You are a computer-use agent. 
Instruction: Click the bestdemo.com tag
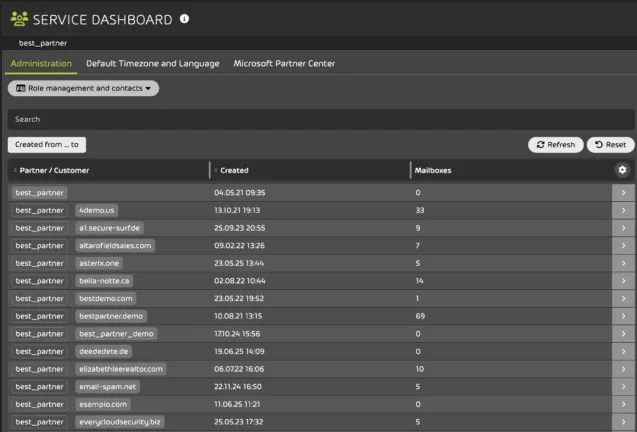106,298
